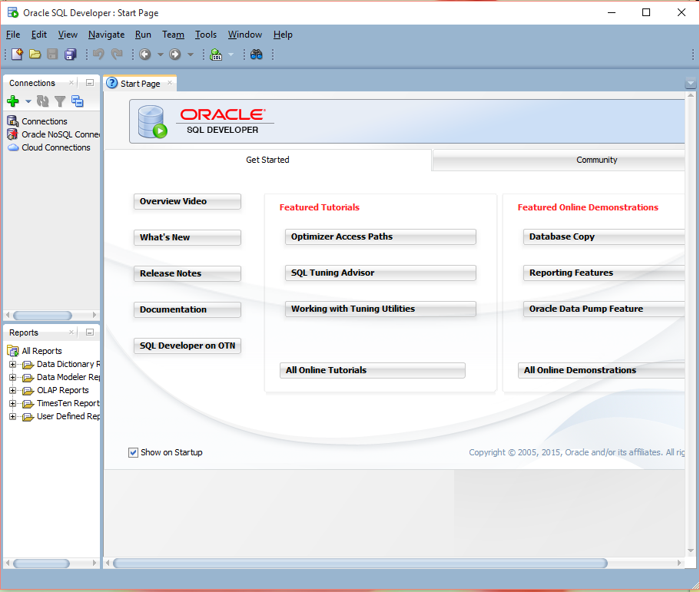Click the Open folder toolbar icon
Viewport: 700px width, 592px height.
pyautogui.click(x=35, y=55)
